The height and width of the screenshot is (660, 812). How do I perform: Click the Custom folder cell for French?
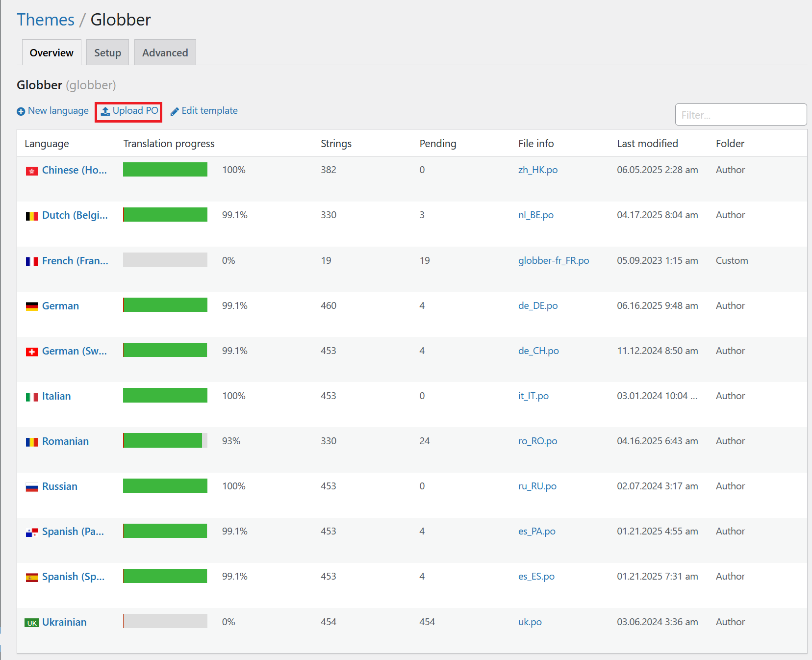pyautogui.click(x=732, y=260)
